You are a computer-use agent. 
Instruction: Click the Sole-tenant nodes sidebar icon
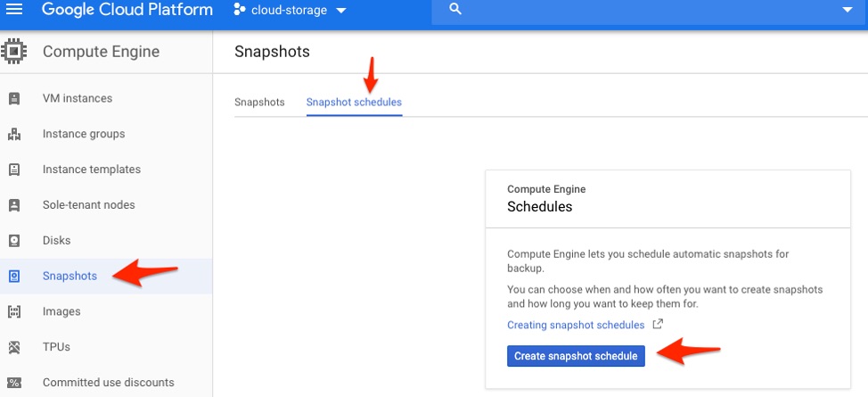coord(14,205)
